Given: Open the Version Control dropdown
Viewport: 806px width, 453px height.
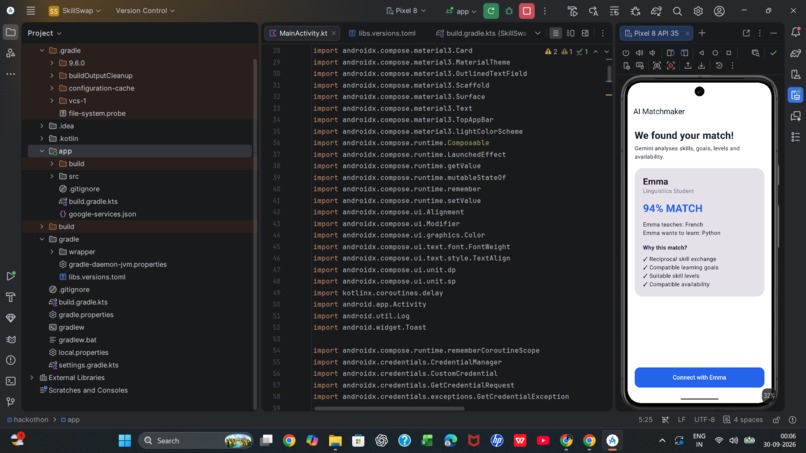Looking at the screenshot, I should click(x=145, y=11).
